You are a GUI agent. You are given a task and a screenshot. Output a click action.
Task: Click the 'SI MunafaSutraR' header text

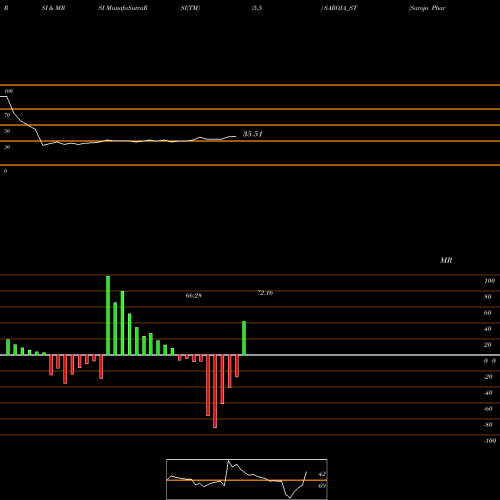(x=123, y=8)
